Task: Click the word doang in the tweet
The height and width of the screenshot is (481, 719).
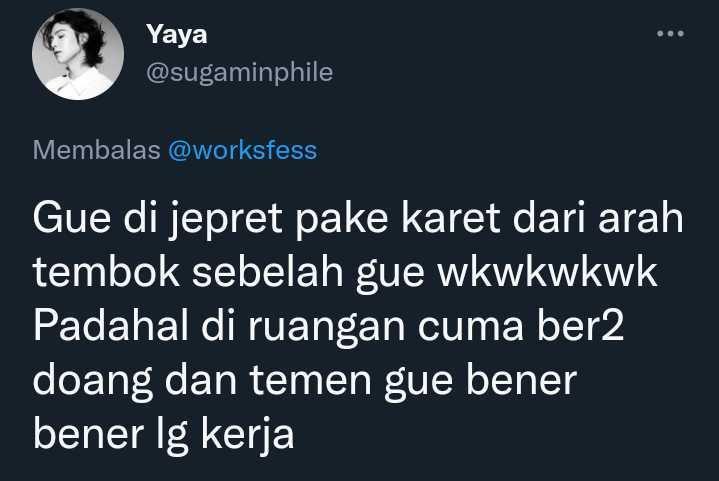Action: [93, 381]
